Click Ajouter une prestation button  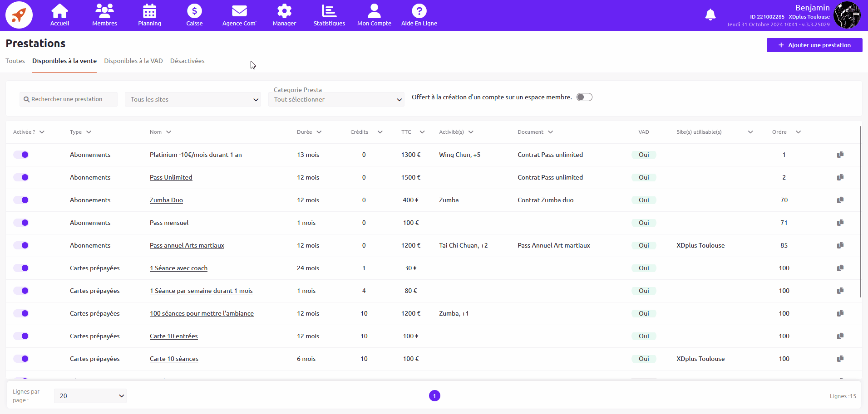[814, 45]
